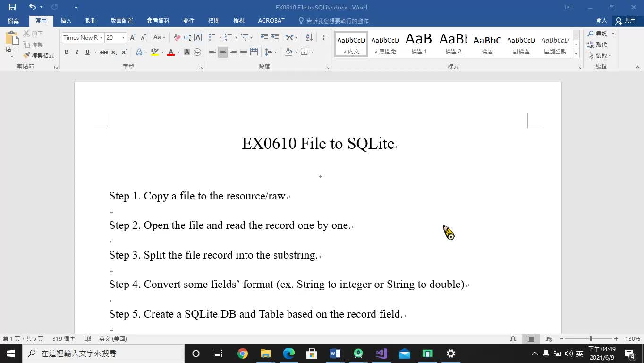This screenshot has width=644, height=363.
Task: Click the multilevel list icon
Action: (245, 37)
